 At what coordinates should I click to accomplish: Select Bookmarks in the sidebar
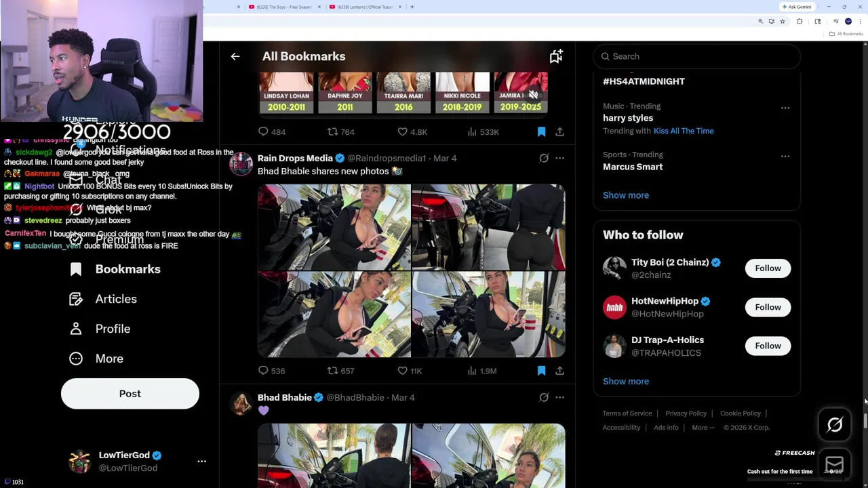115,269
